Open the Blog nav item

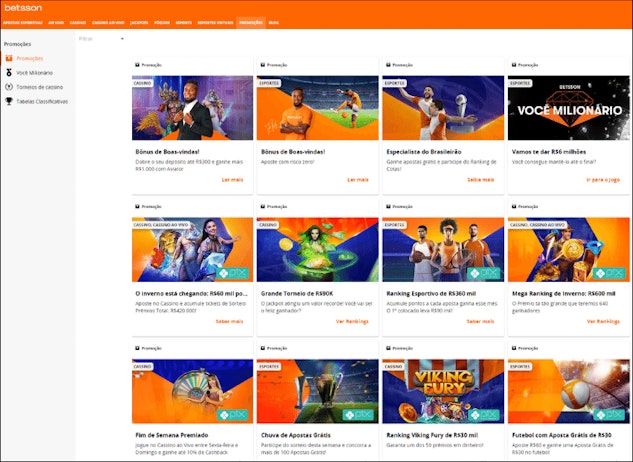click(x=273, y=23)
